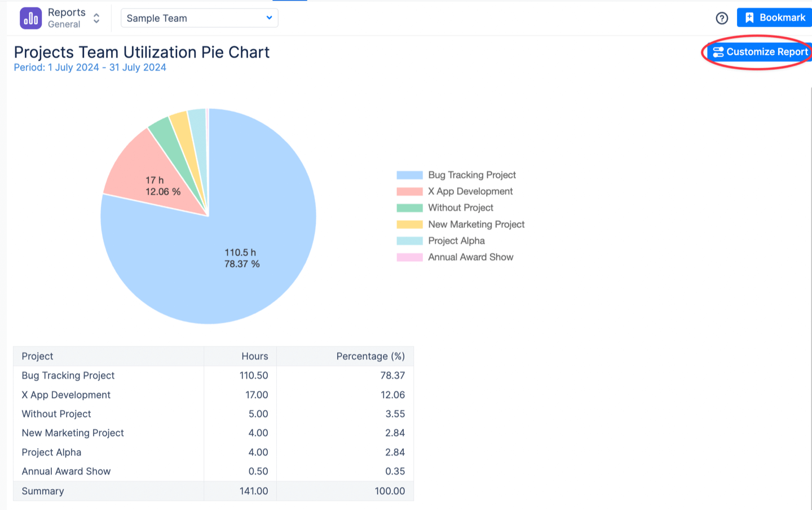Sort table by Project column header
The image size is (812, 510).
pyautogui.click(x=38, y=357)
